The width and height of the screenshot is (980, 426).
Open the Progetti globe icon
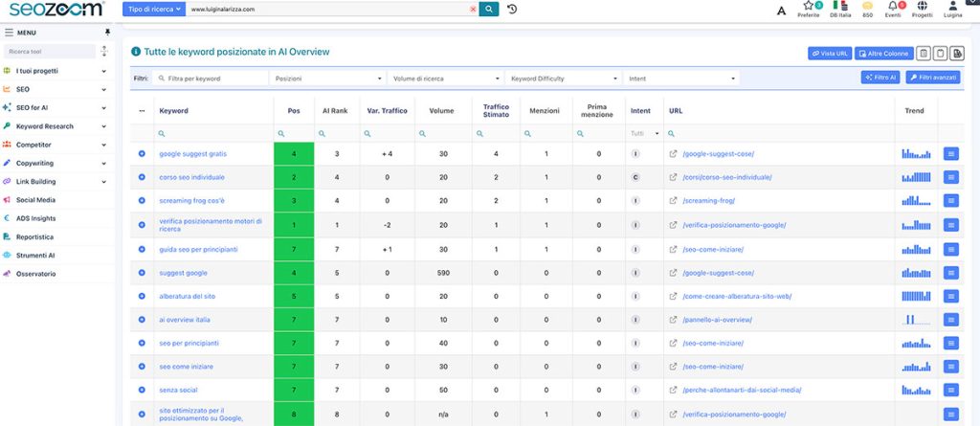pos(922,6)
